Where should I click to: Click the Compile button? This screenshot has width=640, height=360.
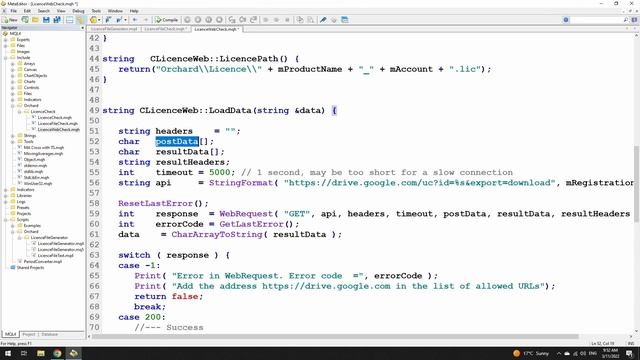167,20
